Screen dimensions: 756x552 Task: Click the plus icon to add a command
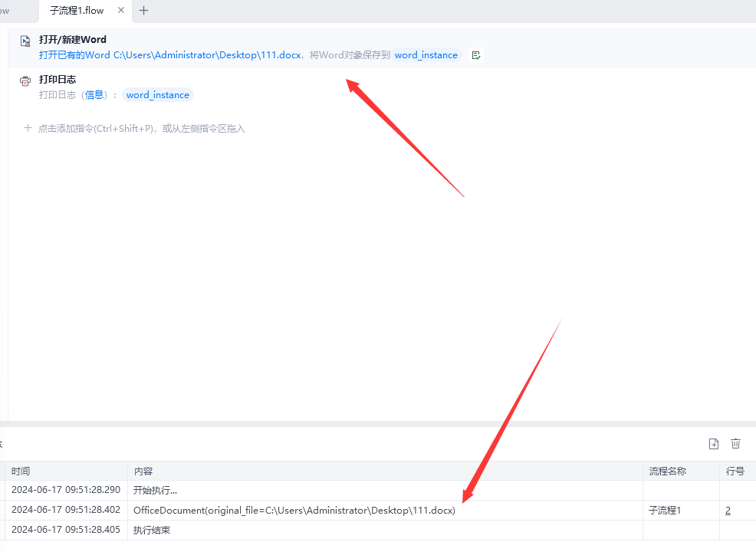pyautogui.click(x=28, y=128)
